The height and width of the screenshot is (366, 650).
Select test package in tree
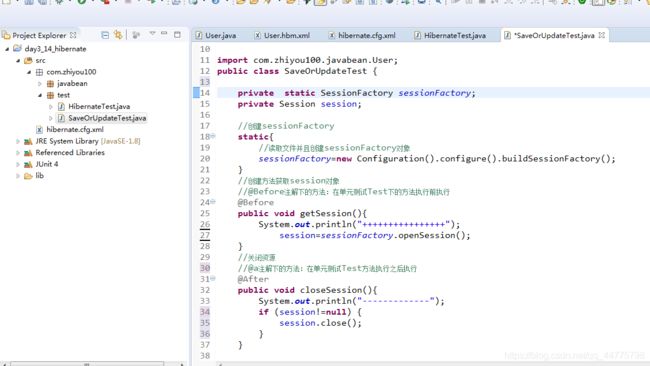pyautogui.click(x=63, y=95)
